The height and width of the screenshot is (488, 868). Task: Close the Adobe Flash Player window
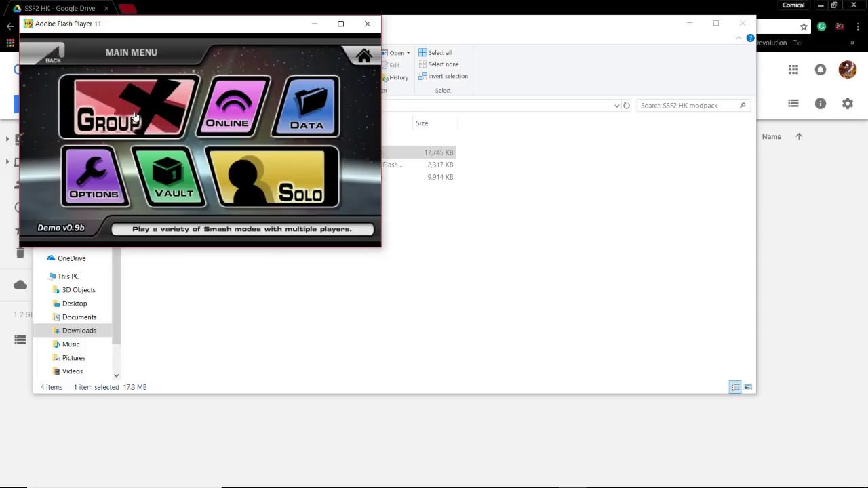[x=368, y=24]
